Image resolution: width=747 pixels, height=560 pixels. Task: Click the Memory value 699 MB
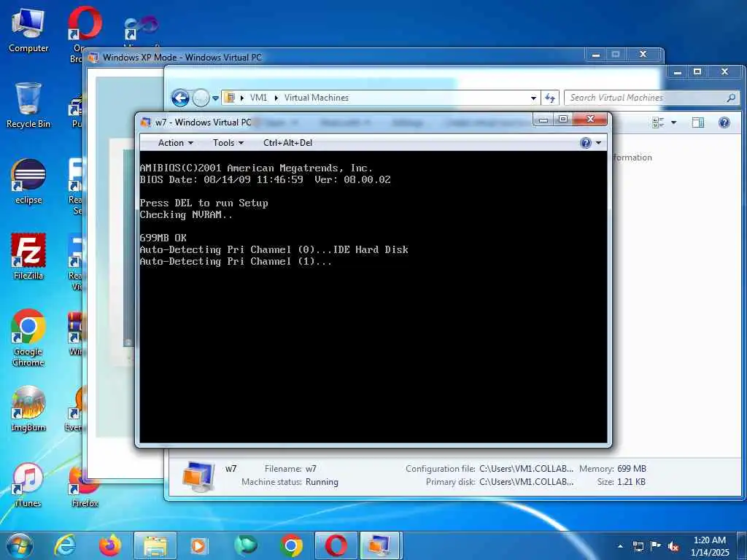[632, 469]
